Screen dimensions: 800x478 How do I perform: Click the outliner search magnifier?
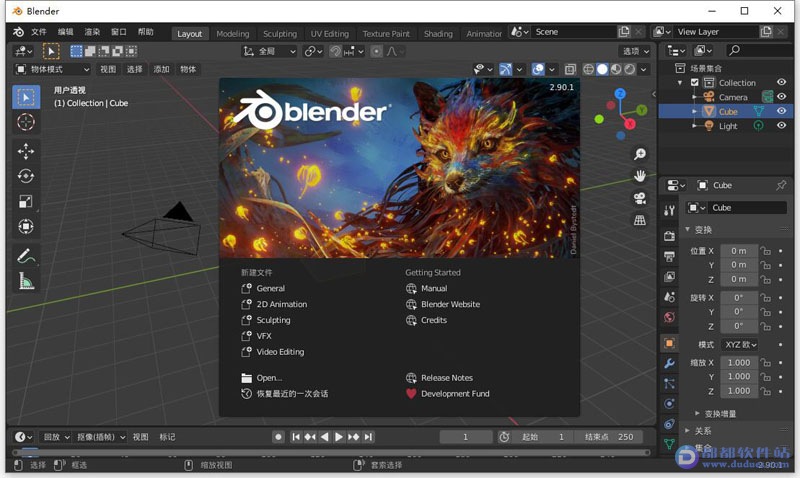pyautogui.click(x=734, y=50)
